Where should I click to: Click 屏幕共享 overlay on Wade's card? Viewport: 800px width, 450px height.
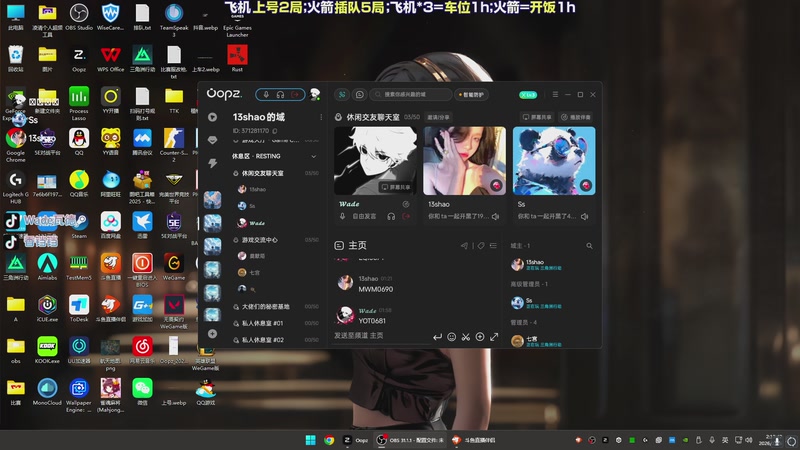396,187
